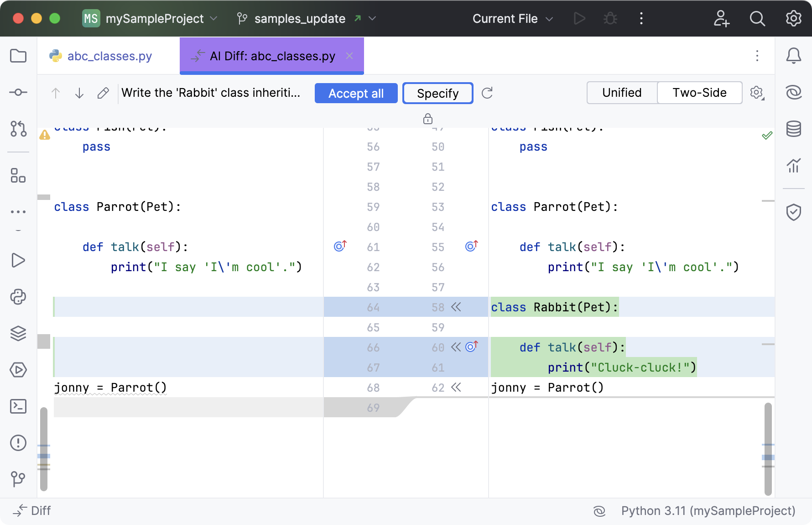Open the Layers tool window icon

click(x=18, y=333)
